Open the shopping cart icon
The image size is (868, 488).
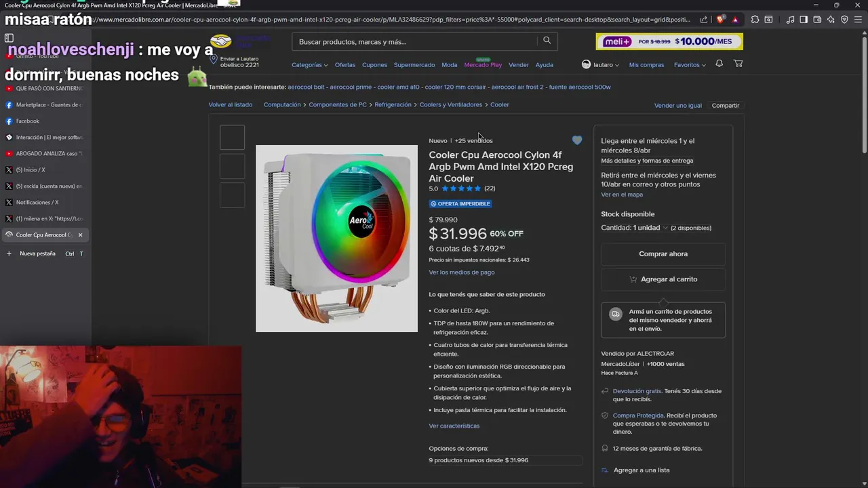(738, 64)
